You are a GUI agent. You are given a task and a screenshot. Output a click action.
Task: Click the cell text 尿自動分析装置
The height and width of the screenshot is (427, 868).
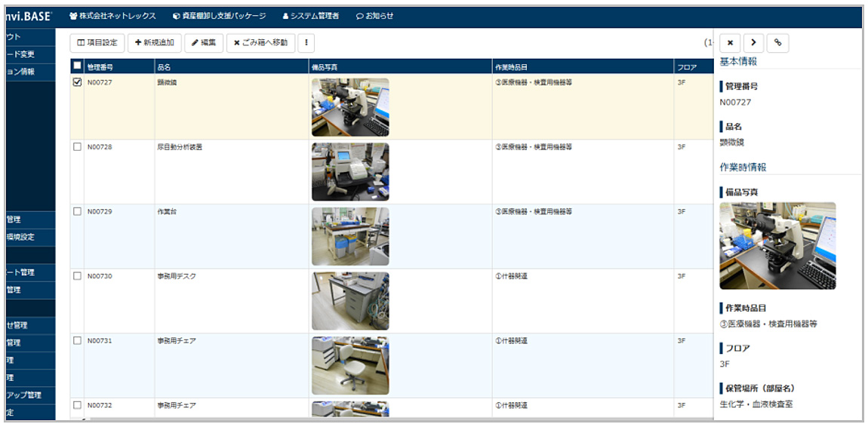pos(180,147)
